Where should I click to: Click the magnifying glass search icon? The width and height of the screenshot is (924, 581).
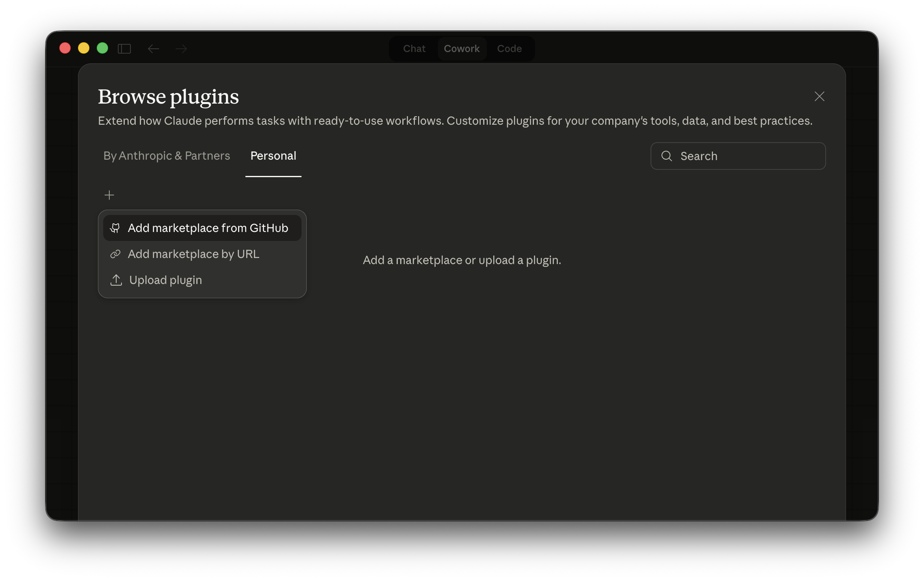point(667,156)
